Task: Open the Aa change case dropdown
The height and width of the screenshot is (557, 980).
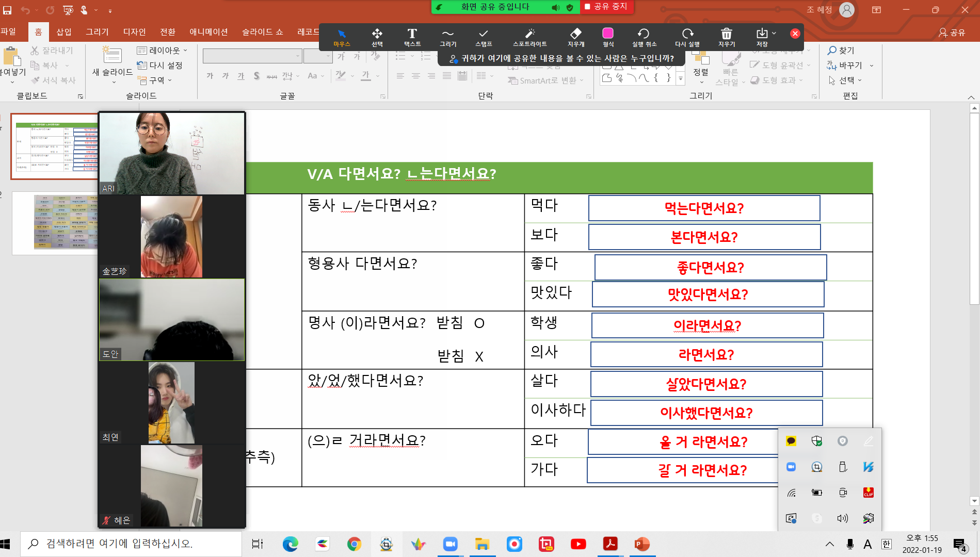Action: [x=315, y=76]
